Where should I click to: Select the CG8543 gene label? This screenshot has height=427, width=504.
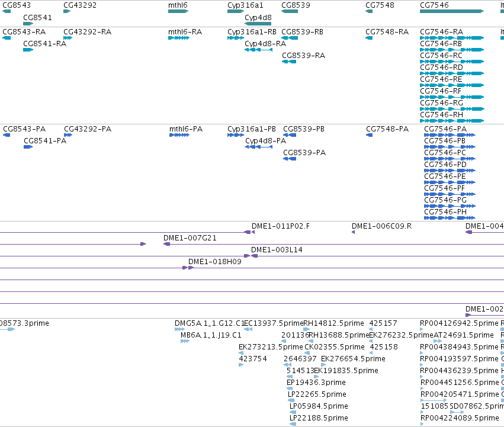pos(17,5)
